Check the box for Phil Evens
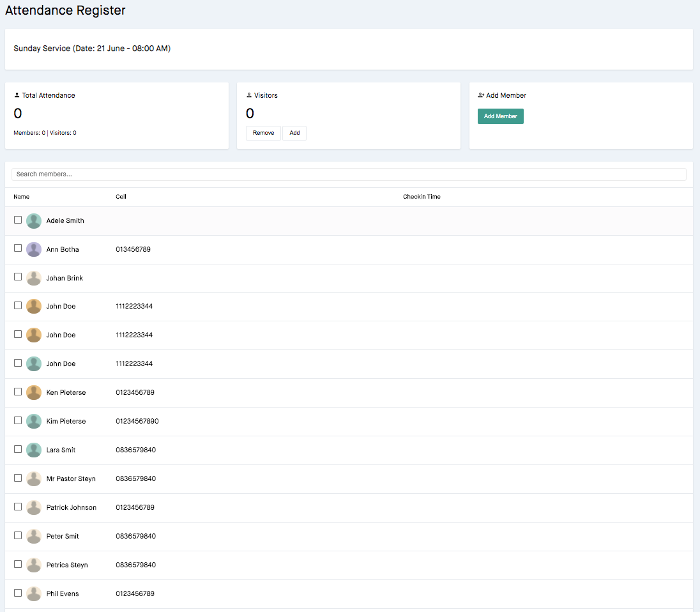 click(x=18, y=593)
